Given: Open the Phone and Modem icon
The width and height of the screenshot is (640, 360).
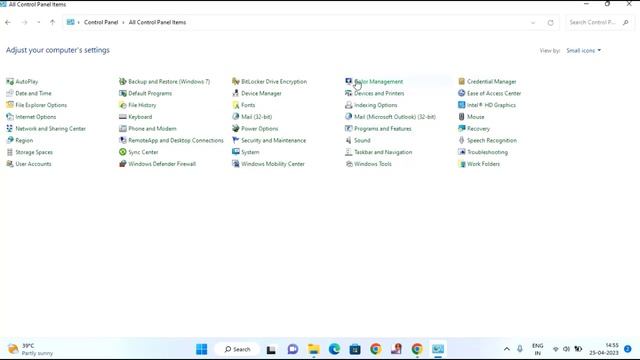Looking at the screenshot, I should coord(122,129).
